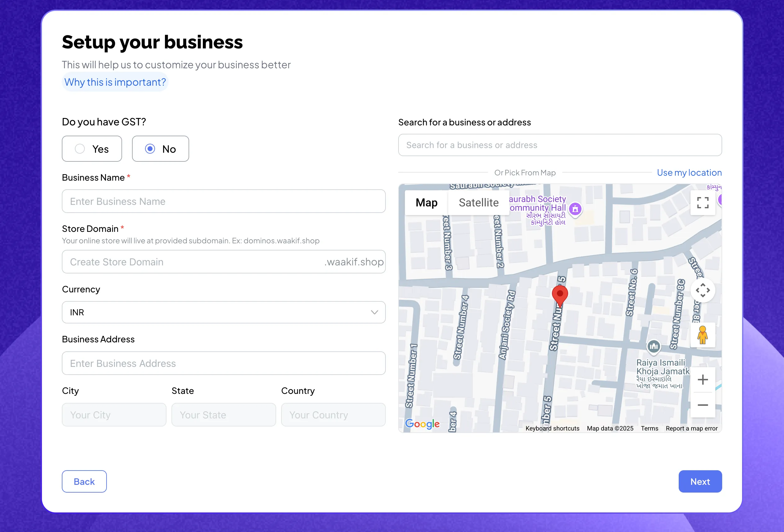Image resolution: width=784 pixels, height=532 pixels.
Task: Focus the Create Store Domain field
Action: tap(224, 262)
